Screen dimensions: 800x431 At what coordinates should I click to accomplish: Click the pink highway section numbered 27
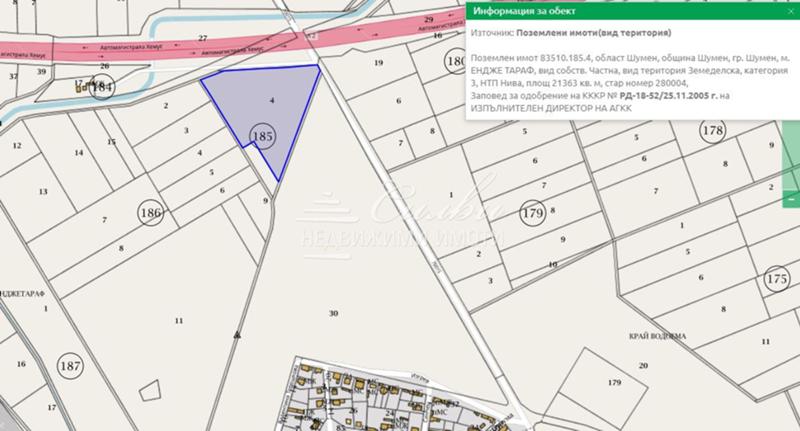point(203,38)
